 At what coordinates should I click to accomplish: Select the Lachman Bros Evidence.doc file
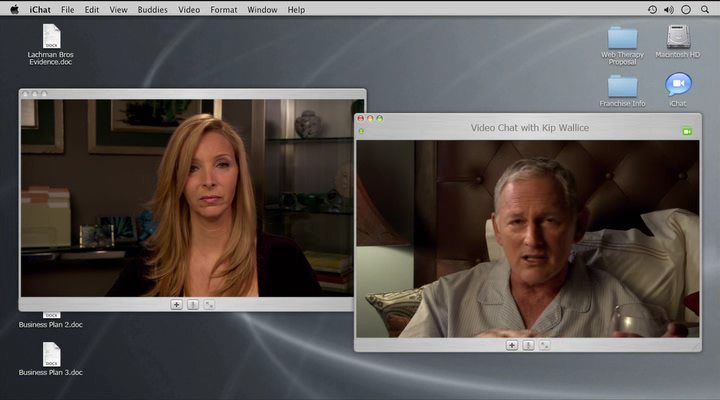pyautogui.click(x=51, y=45)
